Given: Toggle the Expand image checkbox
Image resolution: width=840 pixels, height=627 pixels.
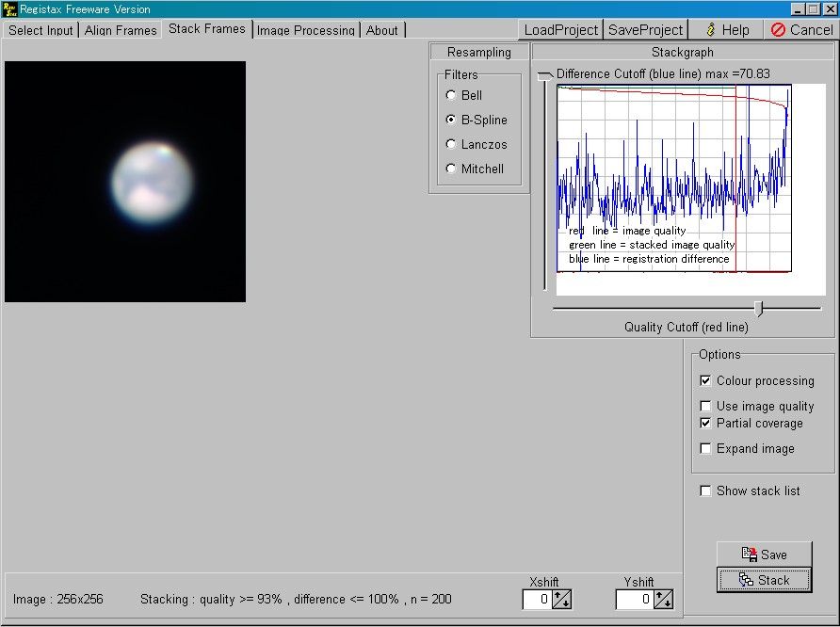Looking at the screenshot, I should click(x=705, y=449).
